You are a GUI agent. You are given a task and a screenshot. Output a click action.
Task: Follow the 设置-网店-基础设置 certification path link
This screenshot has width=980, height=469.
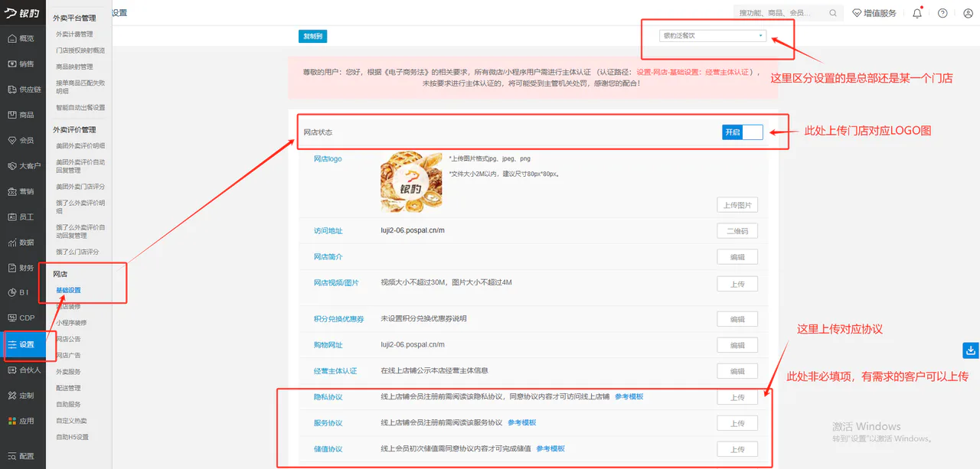pyautogui.click(x=693, y=72)
